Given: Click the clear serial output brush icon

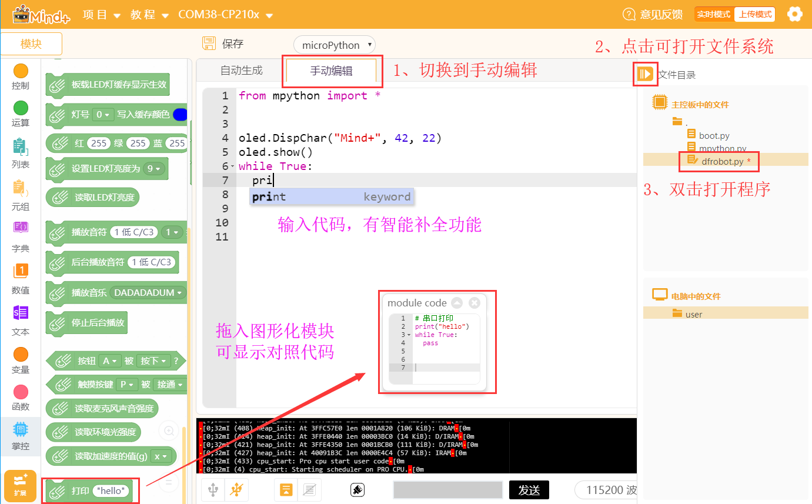Looking at the screenshot, I should (x=356, y=489).
